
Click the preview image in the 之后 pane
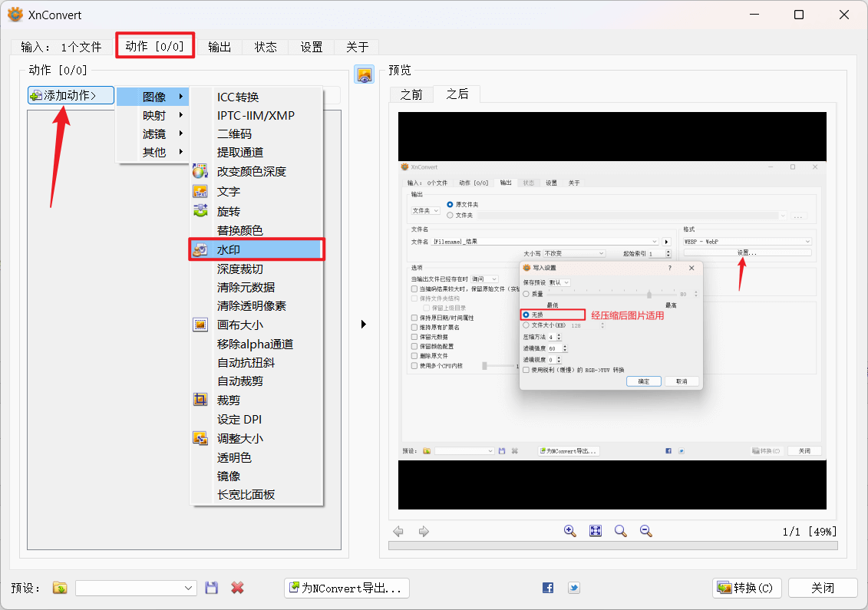point(612,311)
